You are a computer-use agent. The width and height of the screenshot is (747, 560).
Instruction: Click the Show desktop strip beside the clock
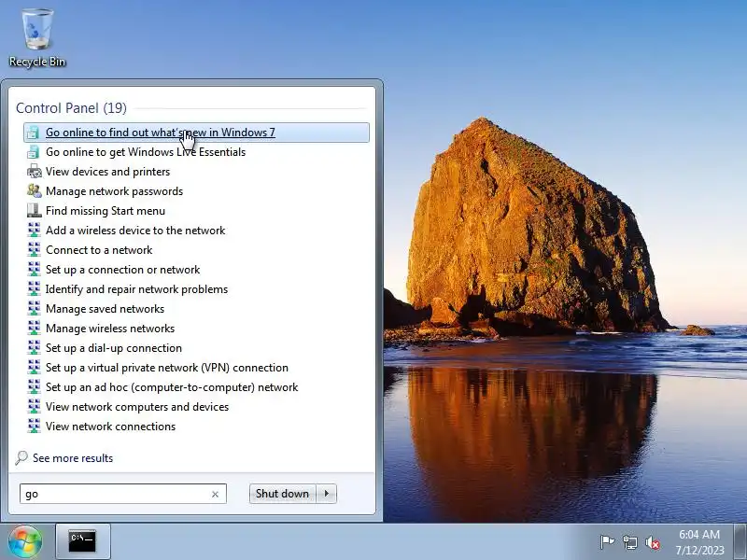pyautogui.click(x=740, y=541)
